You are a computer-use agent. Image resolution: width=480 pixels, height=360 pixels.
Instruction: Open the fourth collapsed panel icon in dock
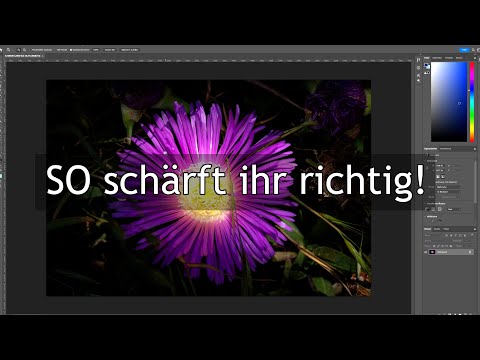[x=418, y=80]
